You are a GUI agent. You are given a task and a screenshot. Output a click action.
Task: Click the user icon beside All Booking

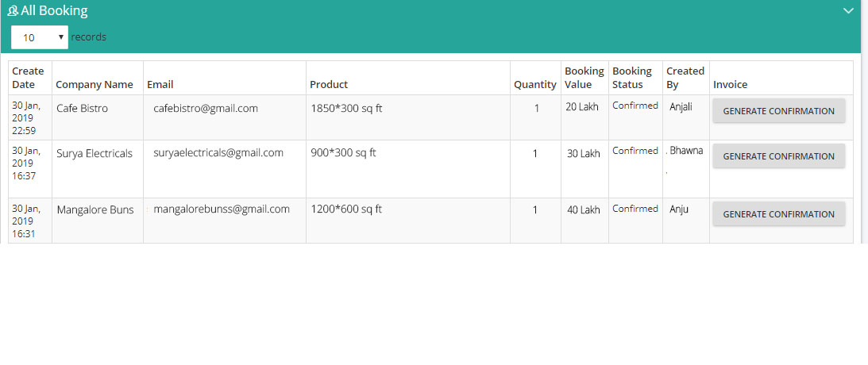pos(13,10)
